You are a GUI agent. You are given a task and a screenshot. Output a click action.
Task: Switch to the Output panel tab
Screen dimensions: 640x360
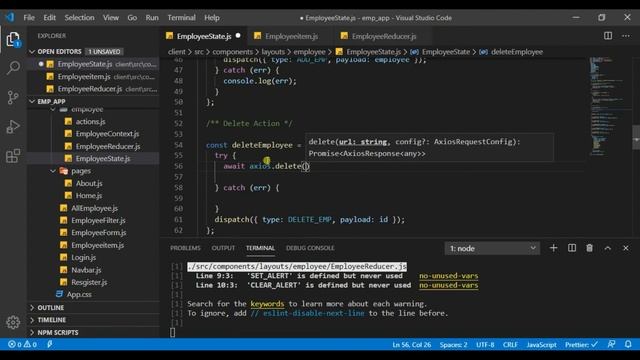coord(223,248)
